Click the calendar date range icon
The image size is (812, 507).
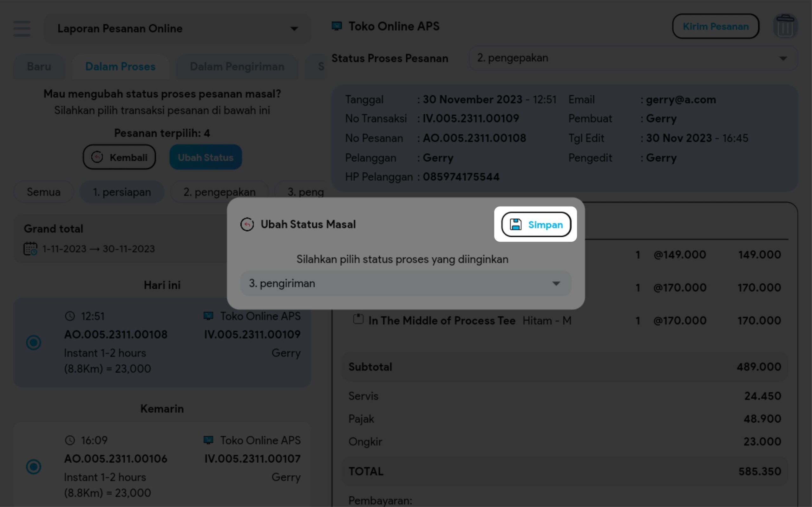pyautogui.click(x=30, y=249)
